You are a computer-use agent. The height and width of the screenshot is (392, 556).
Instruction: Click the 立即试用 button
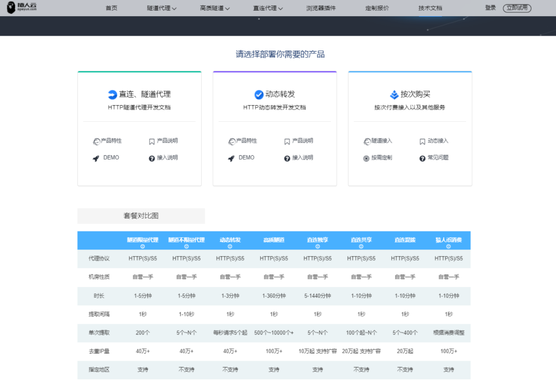coord(517,8)
